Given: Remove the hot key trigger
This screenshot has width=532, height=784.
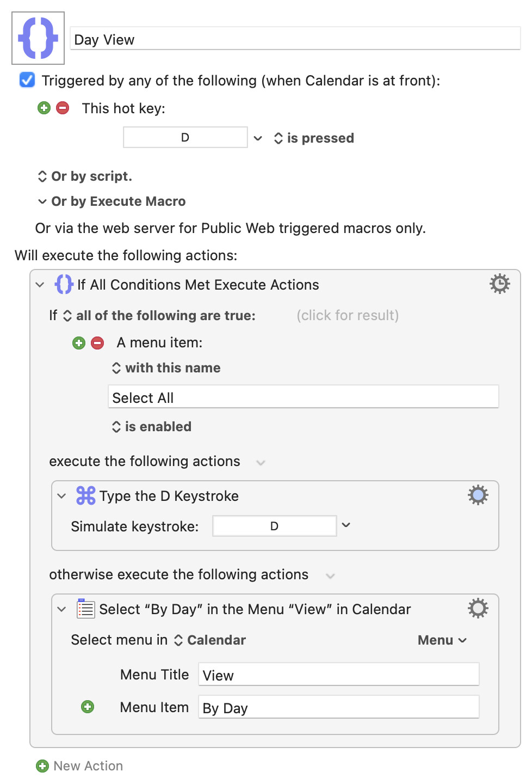Looking at the screenshot, I should (63, 108).
